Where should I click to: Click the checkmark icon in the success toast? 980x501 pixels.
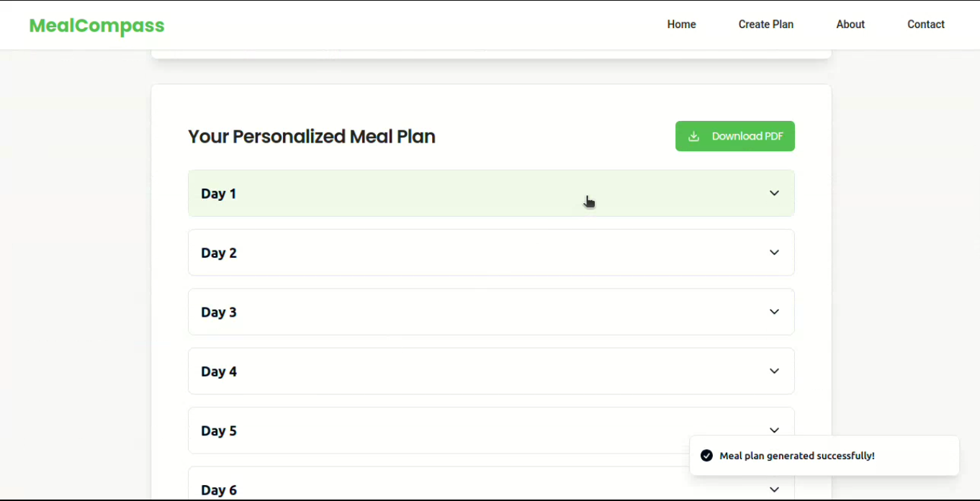tap(706, 456)
